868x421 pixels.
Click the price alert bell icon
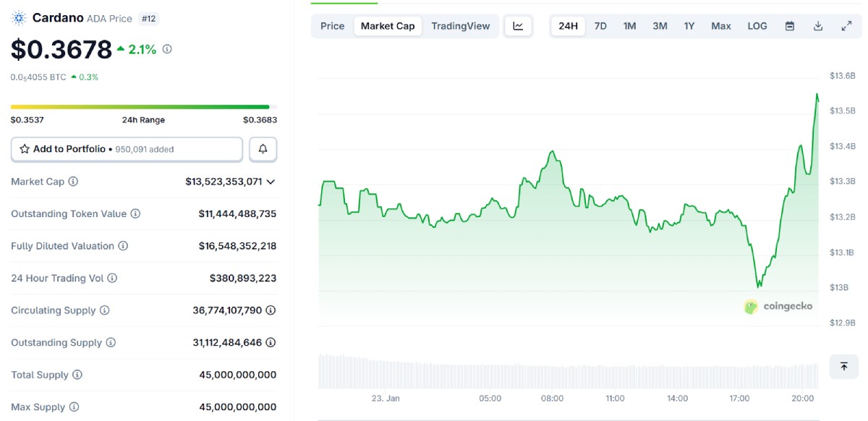click(263, 149)
